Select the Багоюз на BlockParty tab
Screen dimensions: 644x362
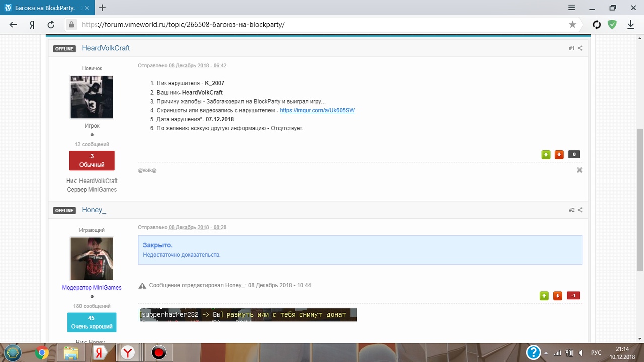click(x=45, y=8)
